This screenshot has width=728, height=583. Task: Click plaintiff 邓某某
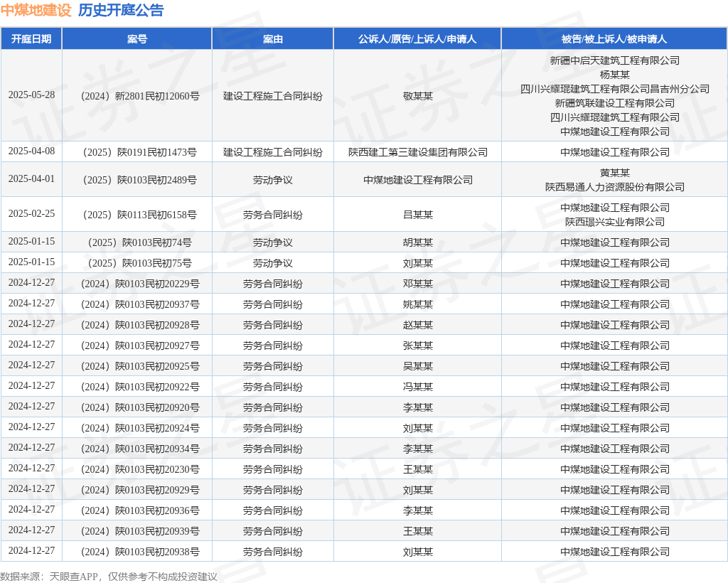pyautogui.click(x=418, y=284)
